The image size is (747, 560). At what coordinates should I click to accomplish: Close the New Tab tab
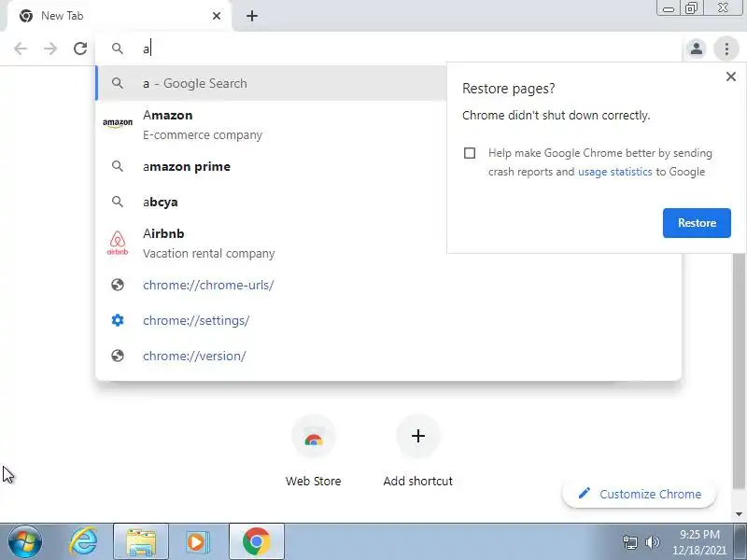[x=217, y=16]
